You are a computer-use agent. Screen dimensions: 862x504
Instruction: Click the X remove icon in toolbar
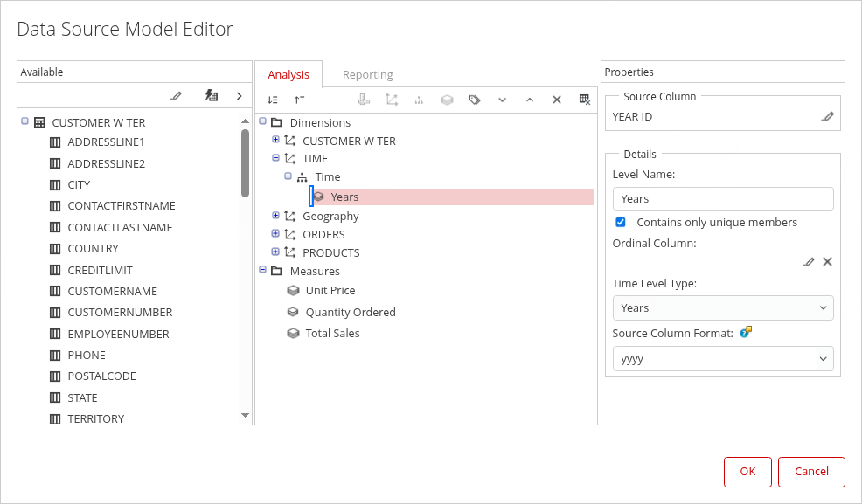pos(556,100)
